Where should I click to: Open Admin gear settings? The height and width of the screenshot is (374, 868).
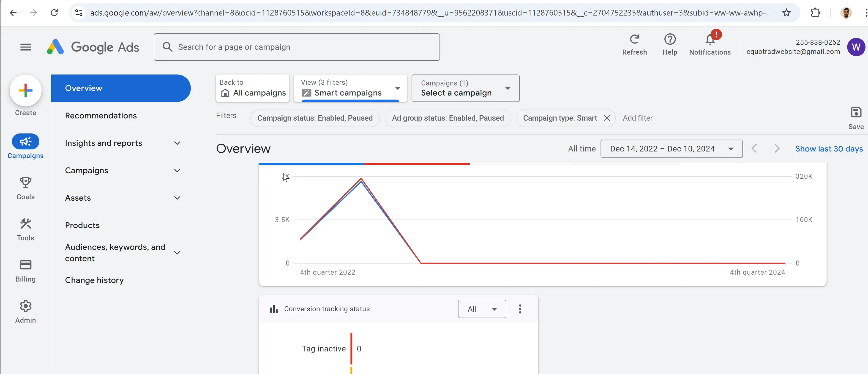click(26, 306)
